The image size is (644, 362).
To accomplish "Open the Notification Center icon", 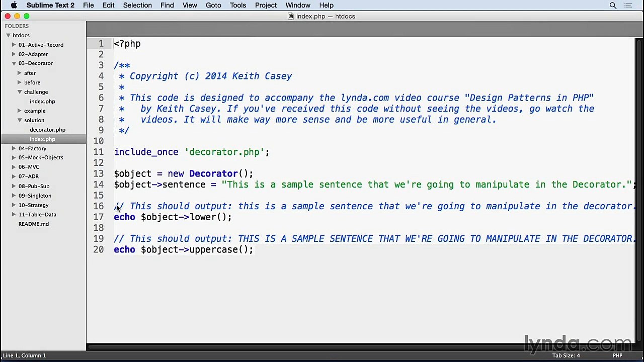I will coord(628,6).
